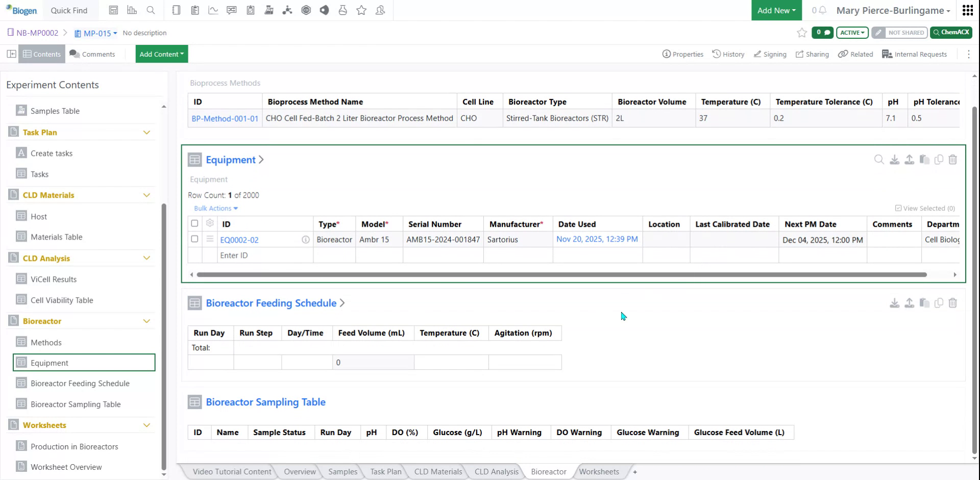
Task: Check the select-all checkbox in the Equipment header
Action: (x=194, y=223)
